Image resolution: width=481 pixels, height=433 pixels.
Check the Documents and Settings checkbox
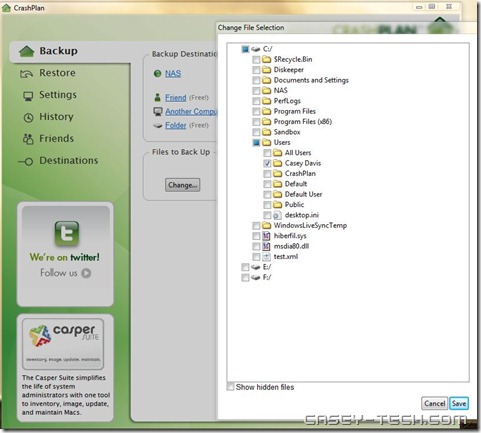click(x=256, y=80)
